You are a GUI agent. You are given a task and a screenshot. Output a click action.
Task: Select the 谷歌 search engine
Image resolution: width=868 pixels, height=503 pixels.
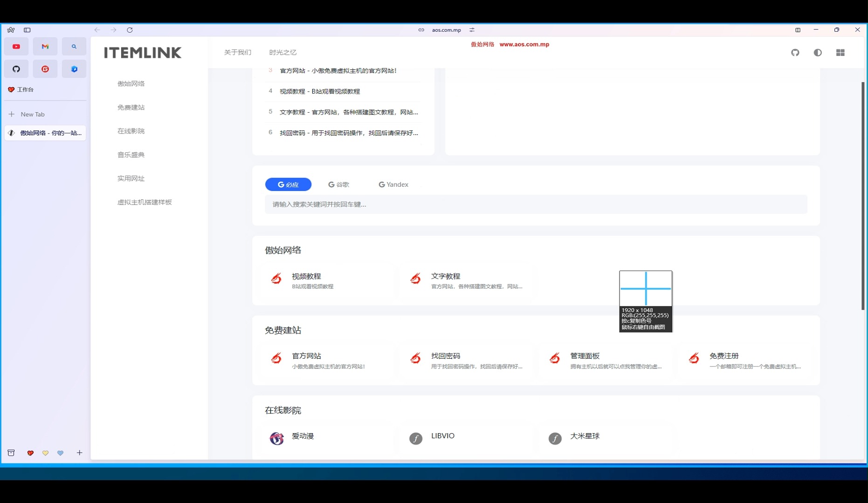pyautogui.click(x=339, y=184)
